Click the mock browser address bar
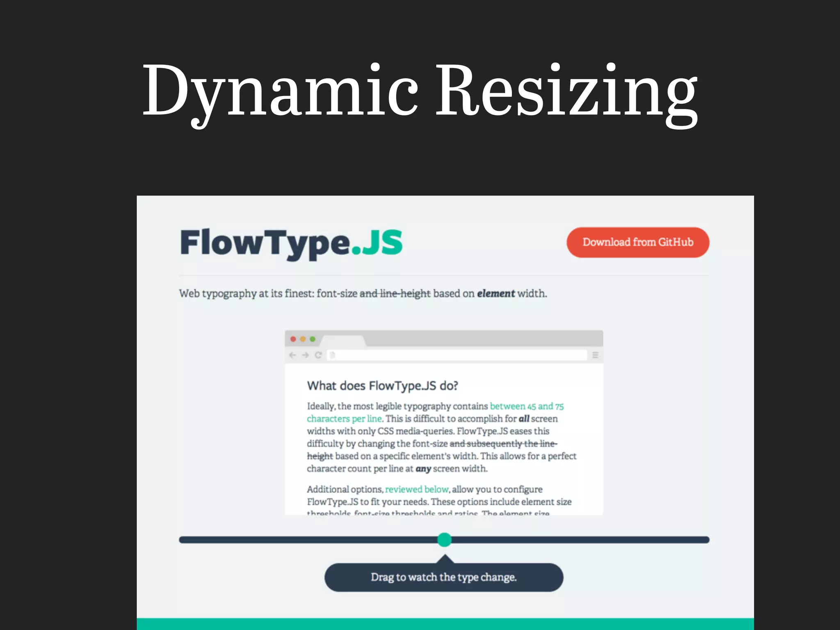The image size is (840, 630). (x=457, y=355)
